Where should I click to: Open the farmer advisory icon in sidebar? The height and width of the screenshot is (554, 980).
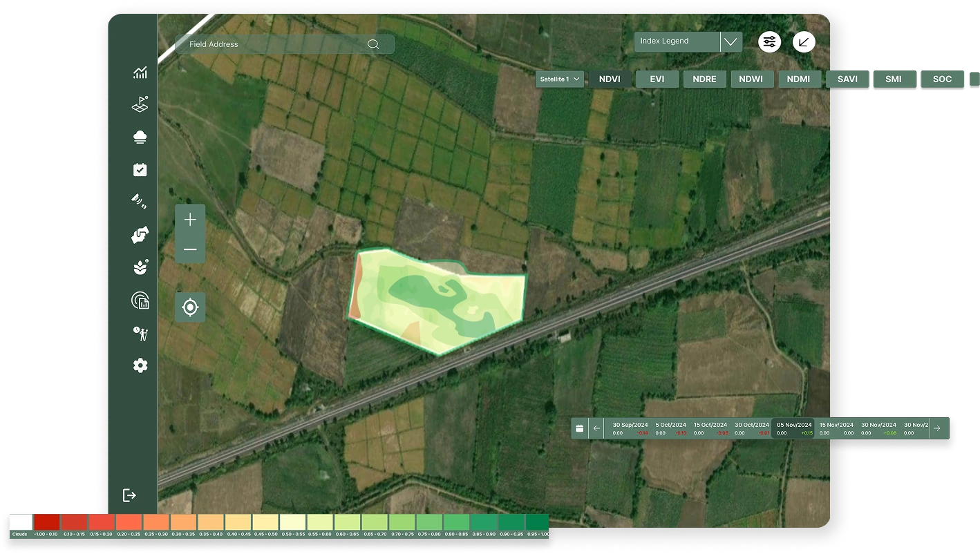[140, 334]
